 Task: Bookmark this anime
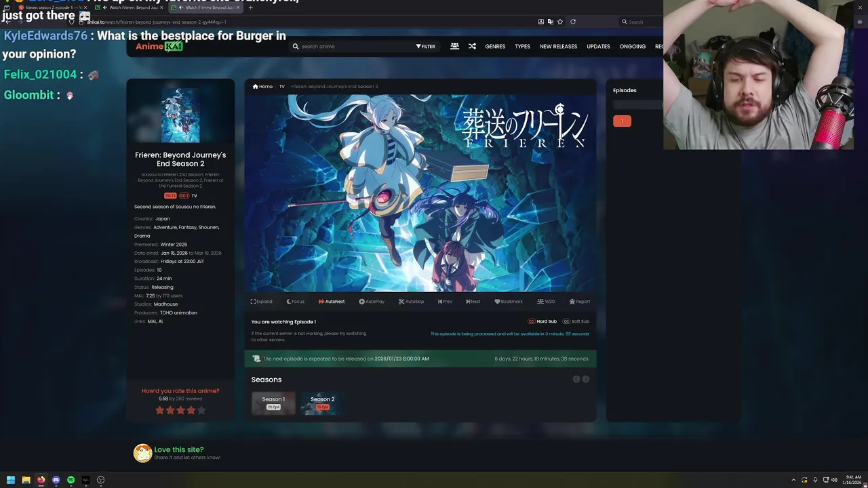click(x=509, y=302)
